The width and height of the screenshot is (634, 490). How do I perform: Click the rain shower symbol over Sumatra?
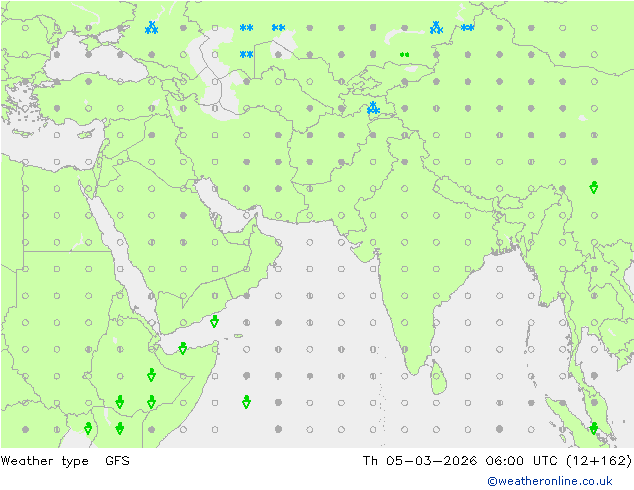(594, 429)
